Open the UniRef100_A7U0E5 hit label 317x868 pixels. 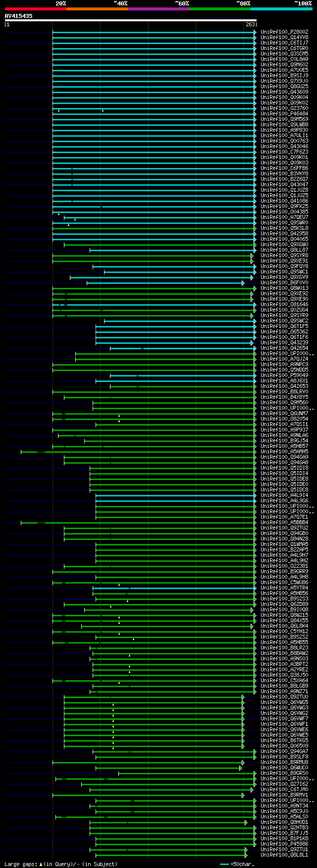click(284, 70)
